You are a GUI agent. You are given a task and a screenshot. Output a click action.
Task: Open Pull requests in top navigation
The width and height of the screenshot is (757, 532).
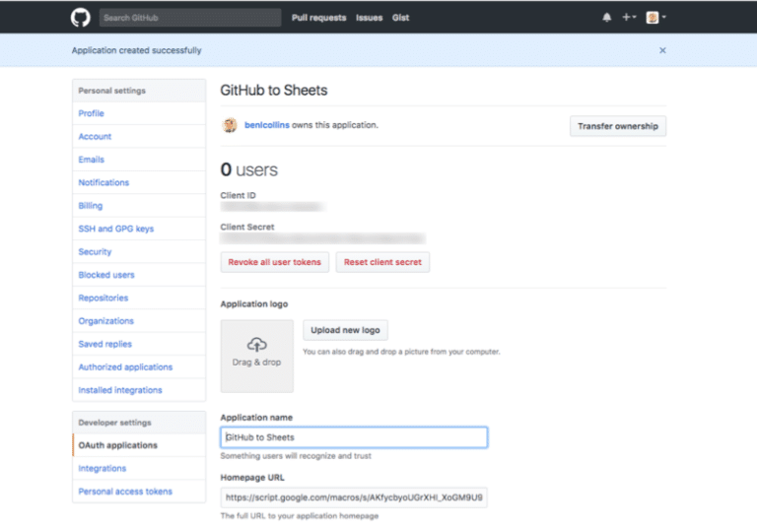318,18
